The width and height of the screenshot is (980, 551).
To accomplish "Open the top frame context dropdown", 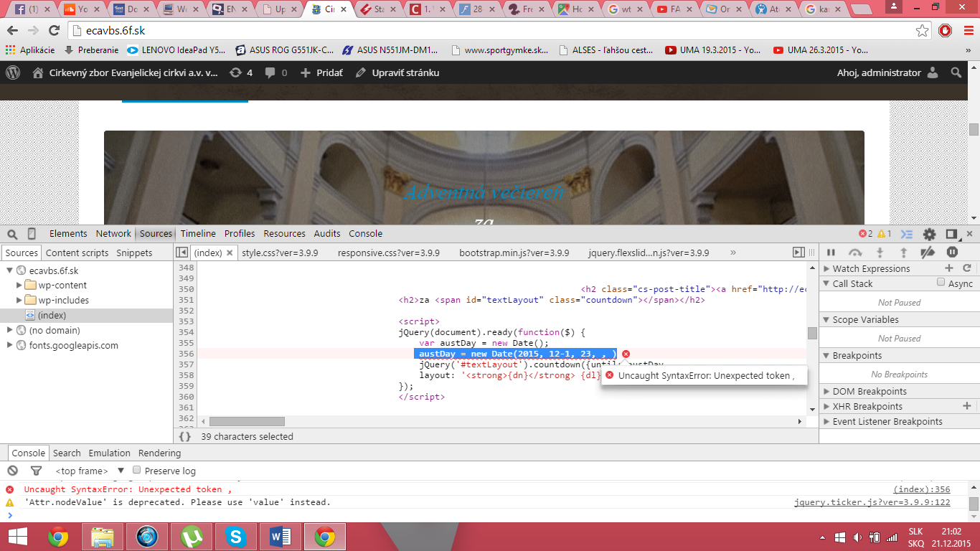I will [x=121, y=471].
